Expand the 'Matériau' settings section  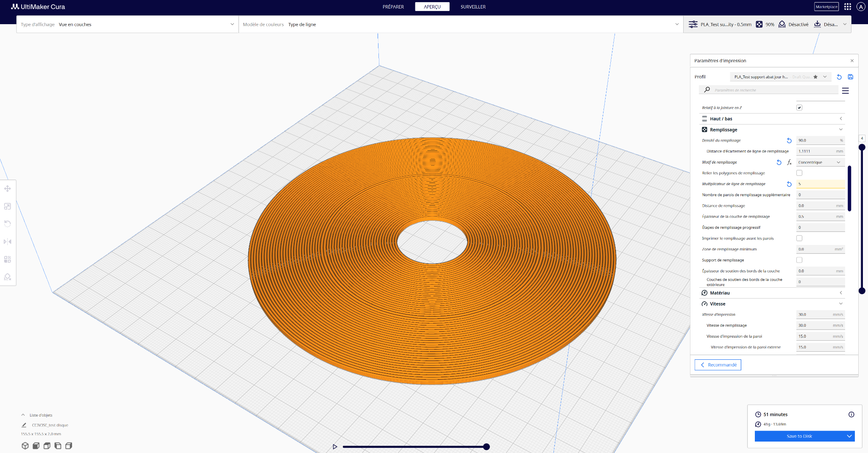pos(772,293)
